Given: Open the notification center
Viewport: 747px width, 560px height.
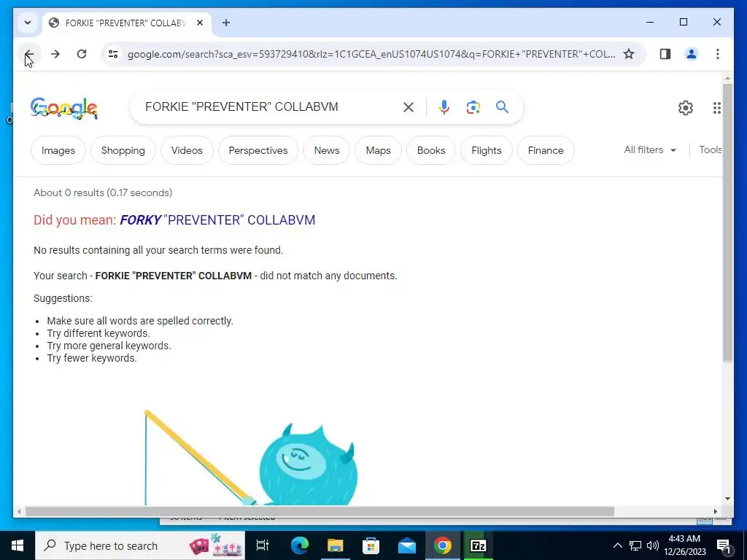Looking at the screenshot, I should pyautogui.click(x=724, y=545).
